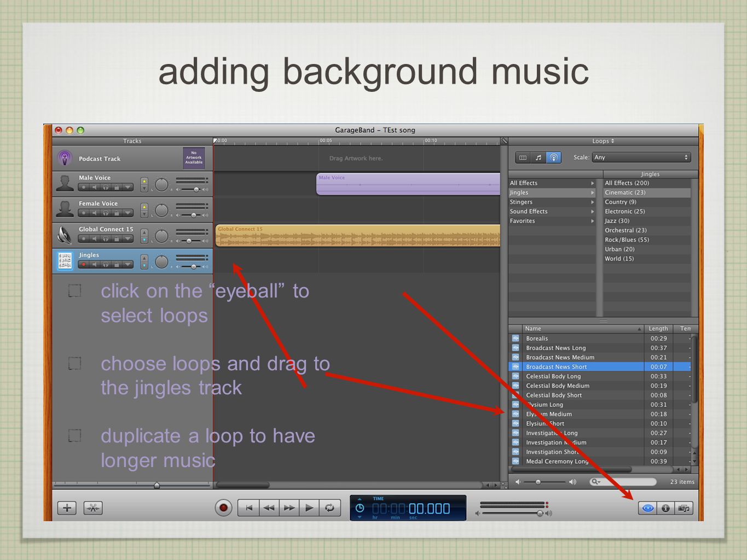The height and width of the screenshot is (560, 747).
Task: Sort loops by the Name column header
Action: tap(582, 329)
